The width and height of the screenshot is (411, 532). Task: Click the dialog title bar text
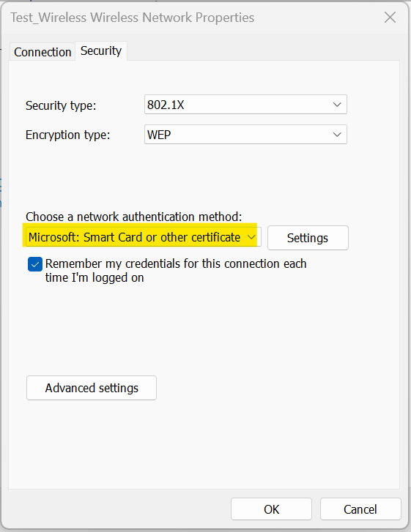click(132, 18)
